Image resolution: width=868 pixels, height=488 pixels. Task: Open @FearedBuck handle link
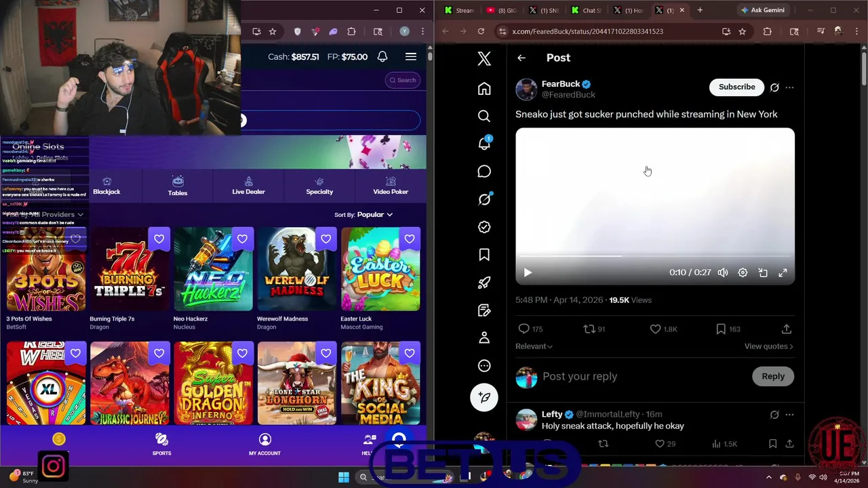click(x=568, y=95)
